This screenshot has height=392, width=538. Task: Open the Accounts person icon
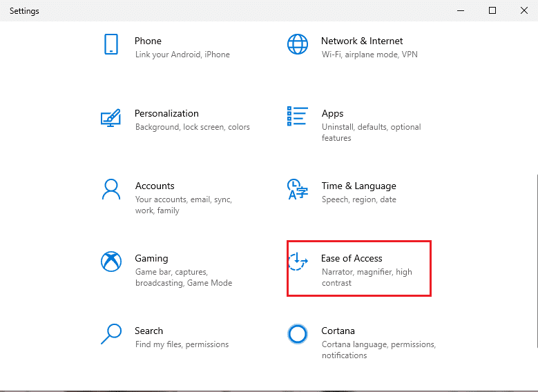click(x=111, y=189)
